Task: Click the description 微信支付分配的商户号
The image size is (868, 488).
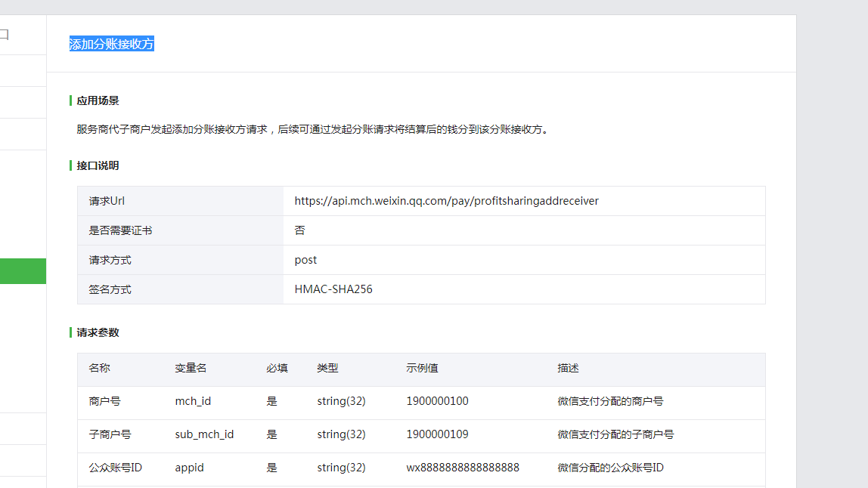Action: [x=610, y=402]
